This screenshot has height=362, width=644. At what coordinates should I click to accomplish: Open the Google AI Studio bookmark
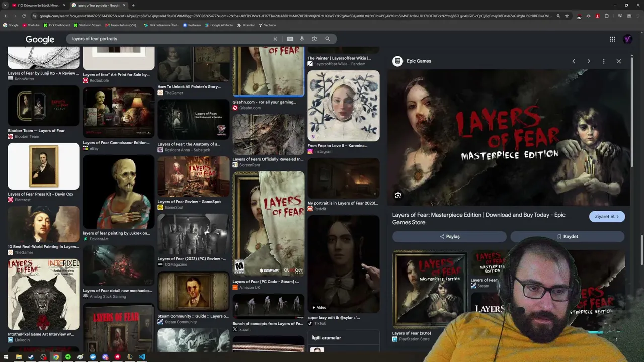point(219,25)
